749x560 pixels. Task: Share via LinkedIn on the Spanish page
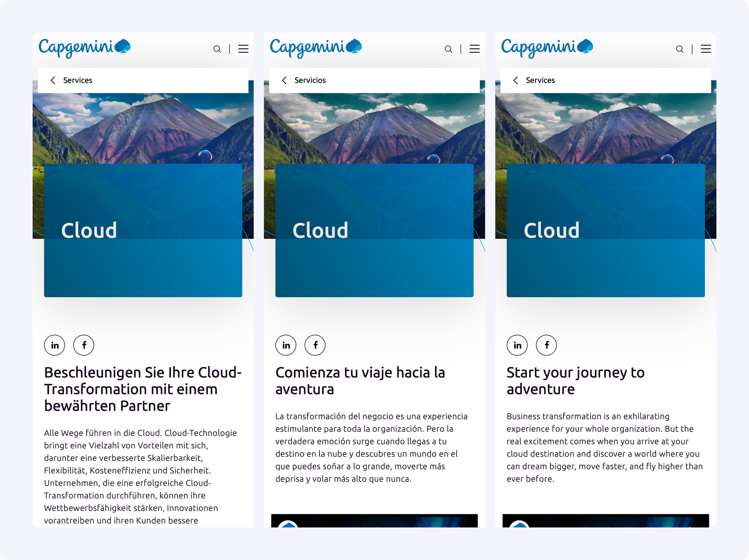coord(286,345)
